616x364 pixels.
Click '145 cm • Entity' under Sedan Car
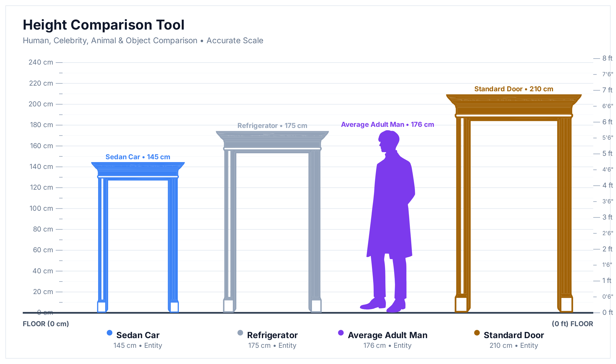138,346
